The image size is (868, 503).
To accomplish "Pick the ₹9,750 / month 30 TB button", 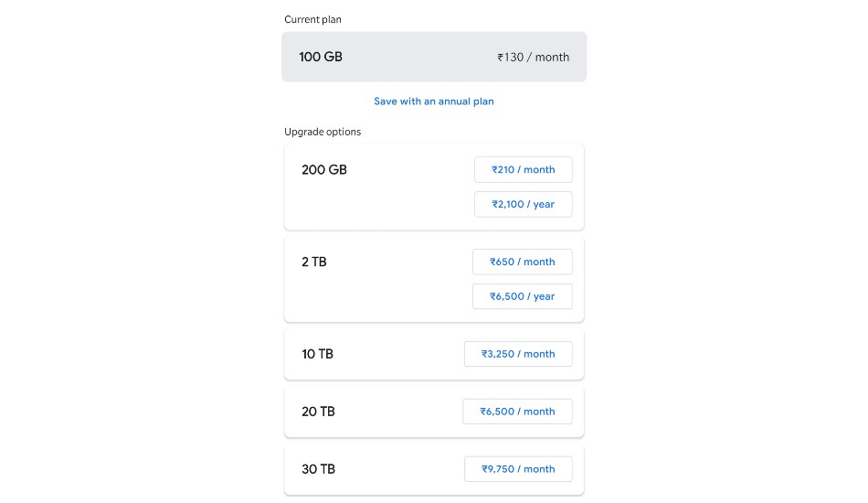I will (x=518, y=469).
